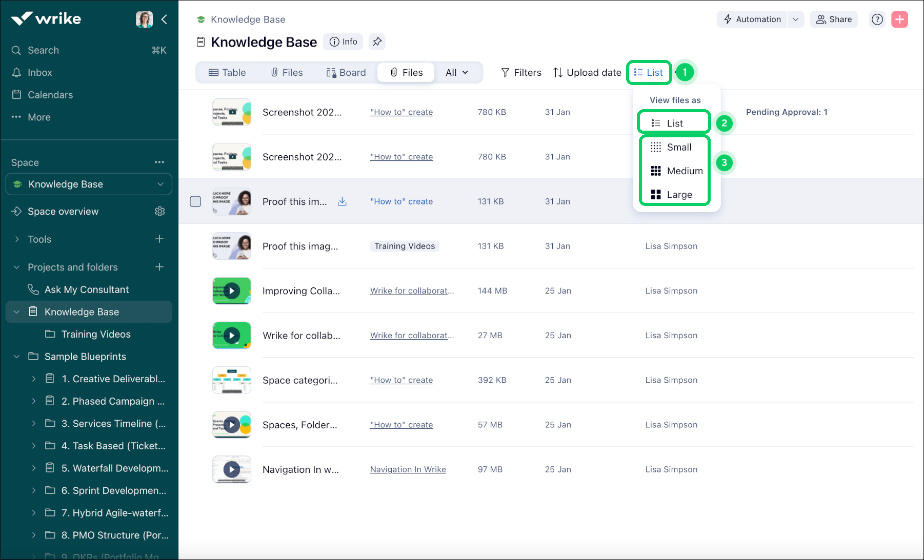Click the red plus icon to create new
924x560 pixels.
pyautogui.click(x=899, y=19)
